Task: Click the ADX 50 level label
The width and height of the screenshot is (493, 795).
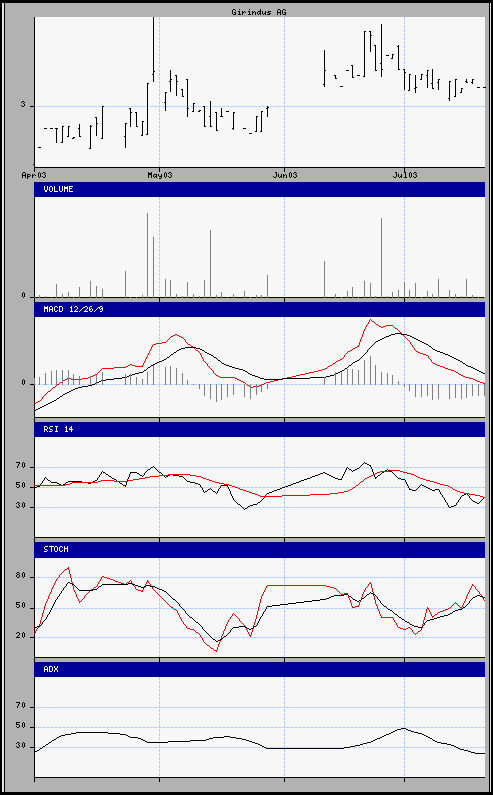Action: [x=20, y=727]
